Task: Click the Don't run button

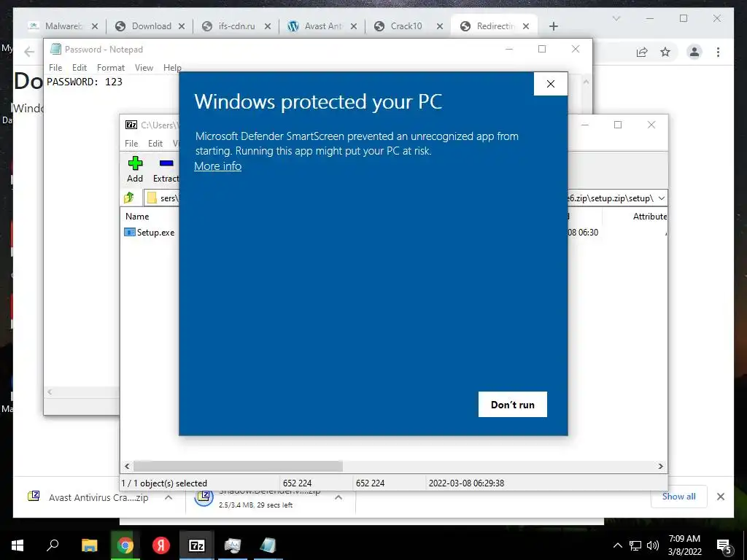Action: pos(513,404)
